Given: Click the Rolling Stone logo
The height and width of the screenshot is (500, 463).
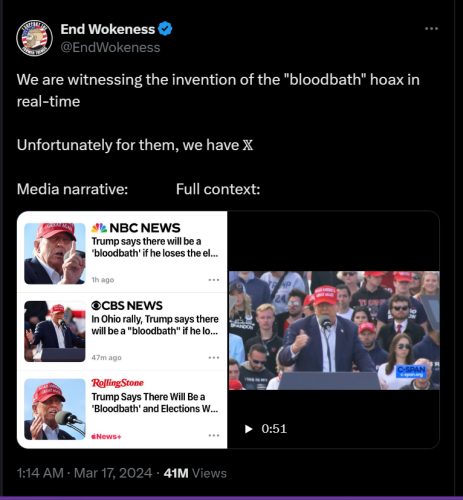Looking at the screenshot, I should tap(117, 383).
